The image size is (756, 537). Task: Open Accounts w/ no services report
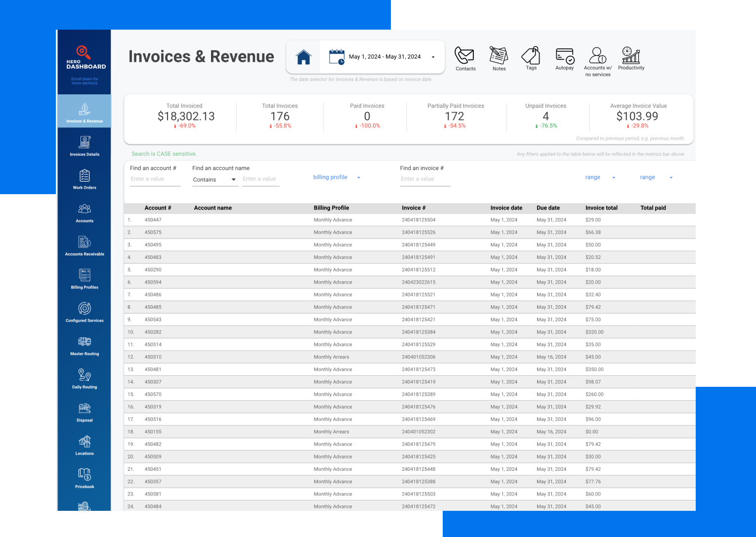coord(598,62)
